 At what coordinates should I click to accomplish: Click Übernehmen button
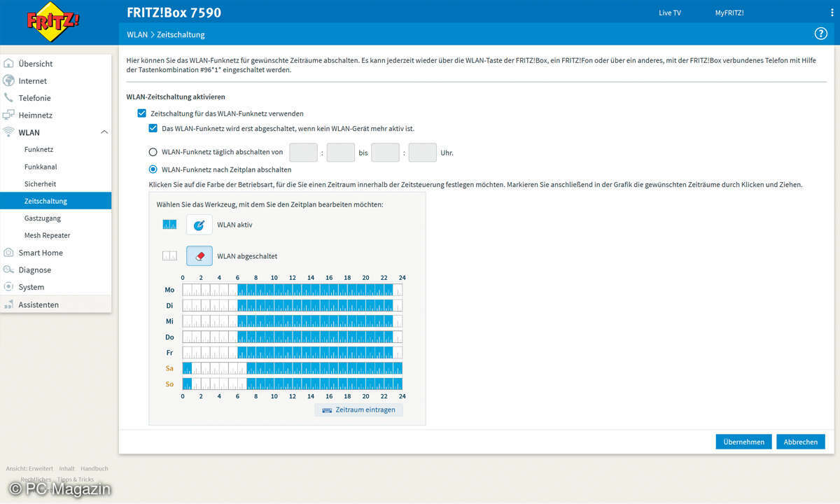(743, 442)
